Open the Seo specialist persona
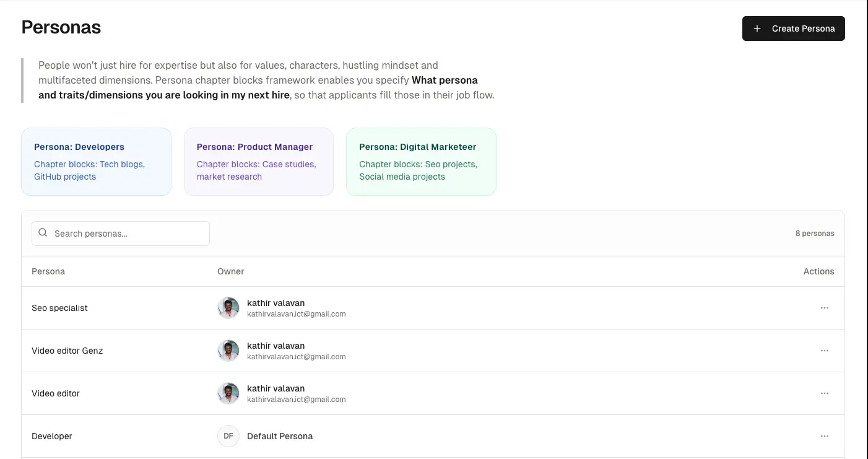 pos(59,308)
